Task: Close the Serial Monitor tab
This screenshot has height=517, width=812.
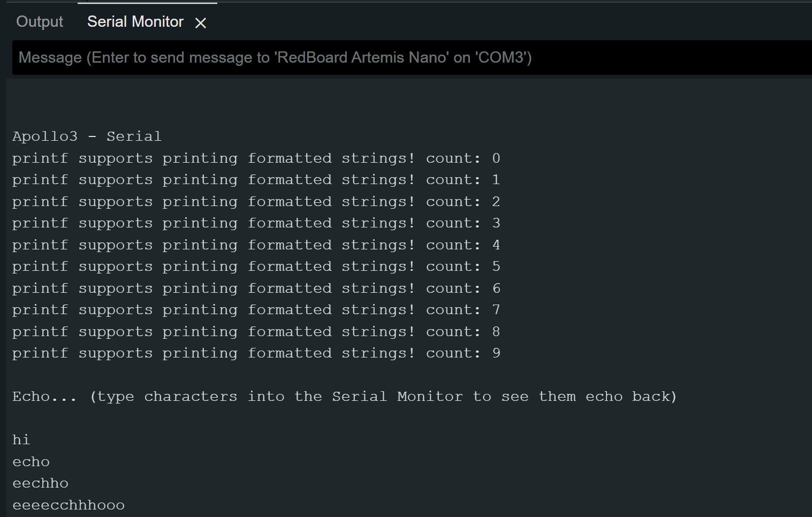Action: pos(201,23)
